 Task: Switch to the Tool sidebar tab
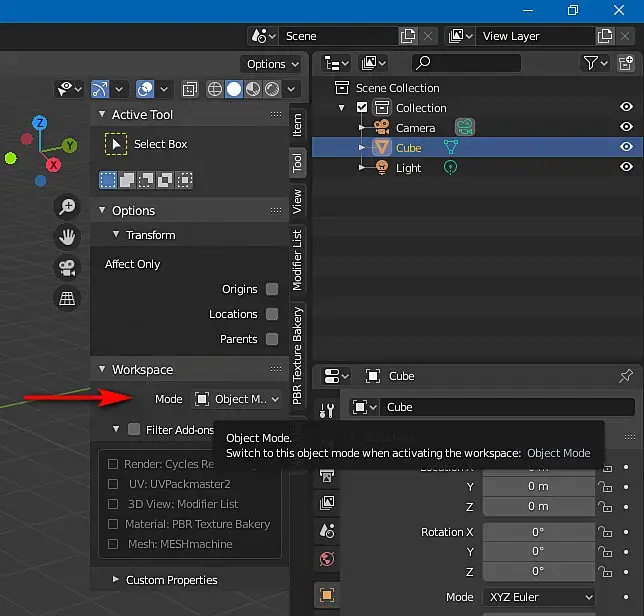(x=297, y=163)
